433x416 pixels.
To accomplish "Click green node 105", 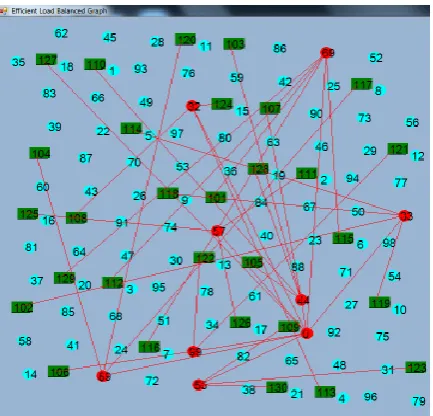I will (252, 262).
